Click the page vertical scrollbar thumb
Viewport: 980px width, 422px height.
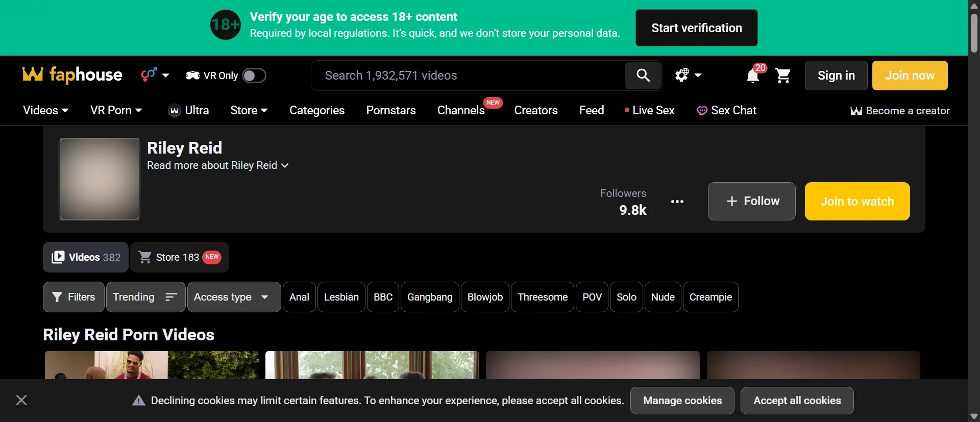point(974,33)
